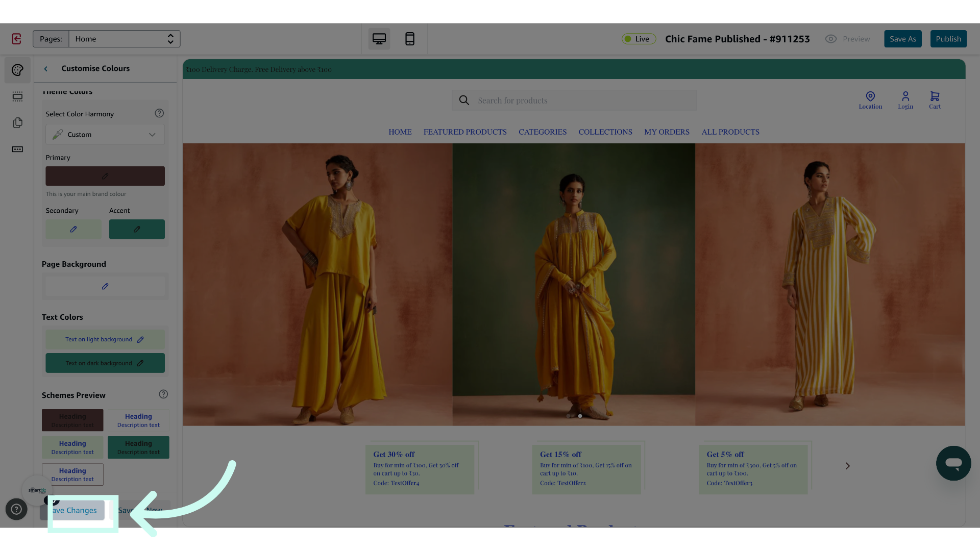Click the center banner image with green backdrop
Viewport: 980px width, 551px height.
coord(574,285)
